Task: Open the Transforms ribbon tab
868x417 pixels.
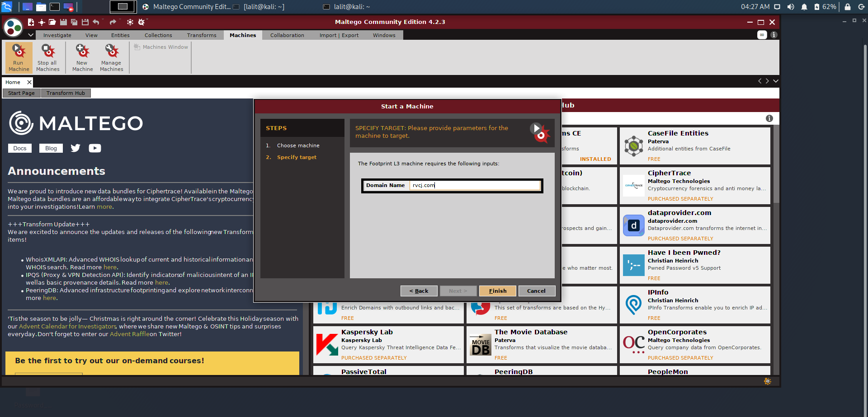Action: pos(202,35)
